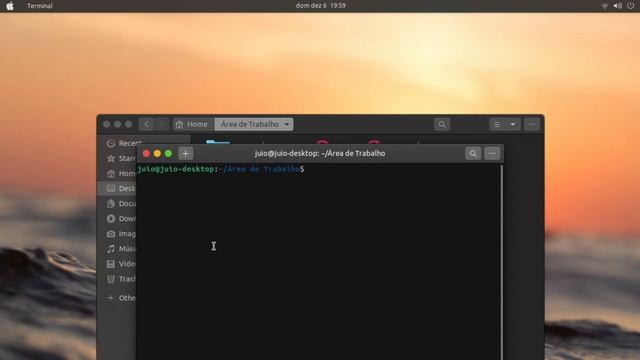Screen dimensions: 640x360
Task: Open the network indicator in top bar
Action: point(604,6)
